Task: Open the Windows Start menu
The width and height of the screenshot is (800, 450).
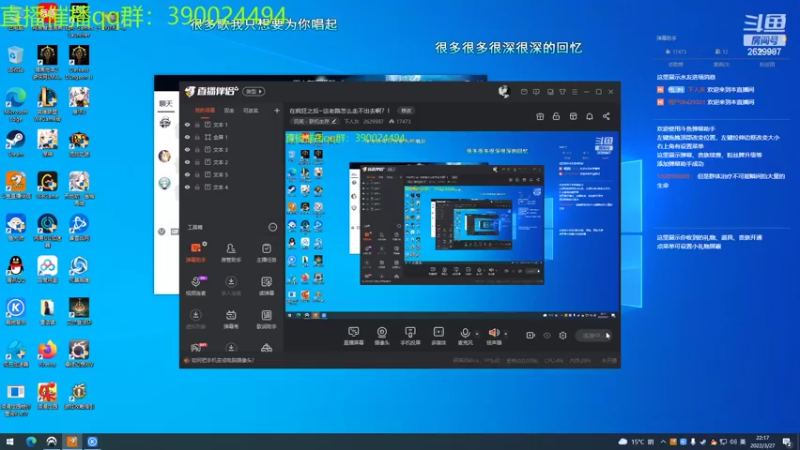Action: click(x=9, y=441)
